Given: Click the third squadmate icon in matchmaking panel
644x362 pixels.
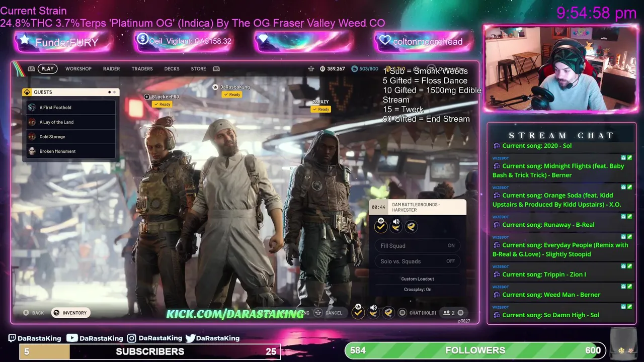Looking at the screenshot, I should 411,227.
